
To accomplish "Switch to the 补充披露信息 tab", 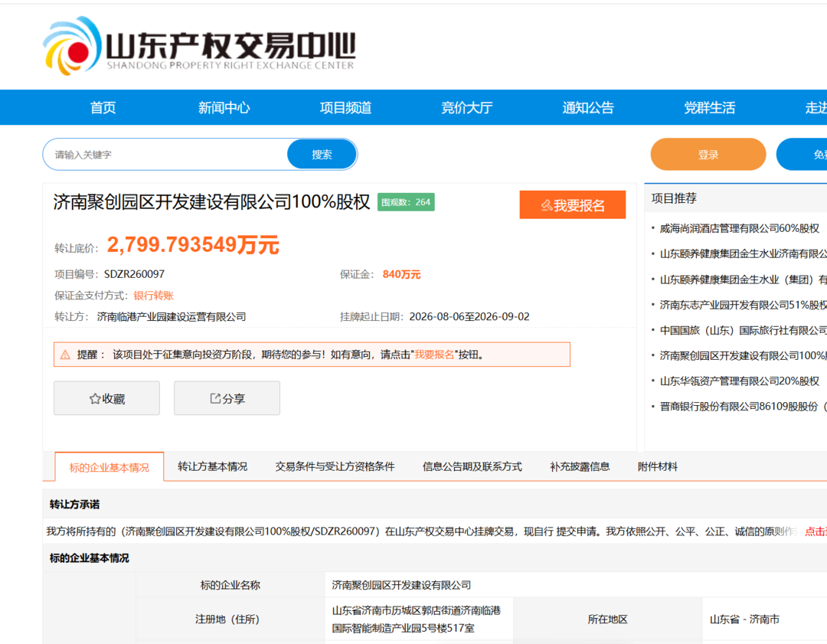I will click(580, 467).
